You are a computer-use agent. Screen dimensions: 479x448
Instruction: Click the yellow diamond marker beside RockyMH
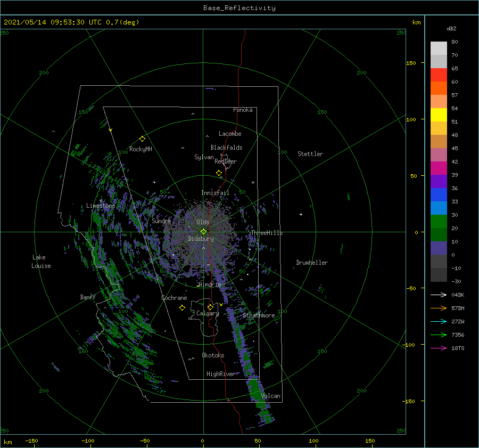pos(142,139)
